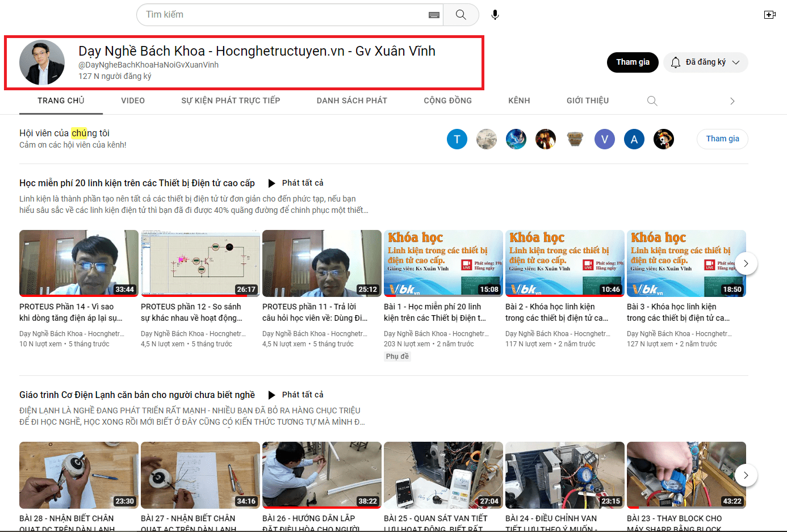Screen dimensions: 787x532
Task: Click title PROTEUS phần 12 - So sánh
Action: coord(192,312)
